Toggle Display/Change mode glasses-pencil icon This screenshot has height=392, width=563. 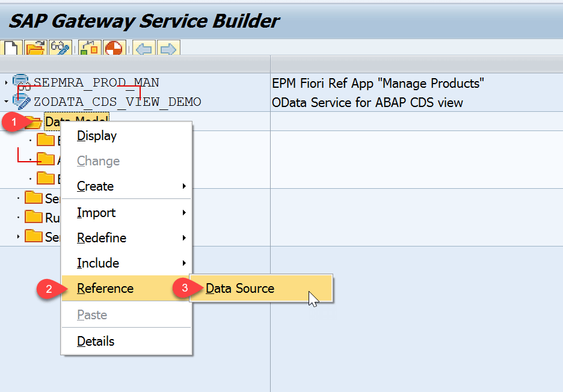click(x=60, y=47)
